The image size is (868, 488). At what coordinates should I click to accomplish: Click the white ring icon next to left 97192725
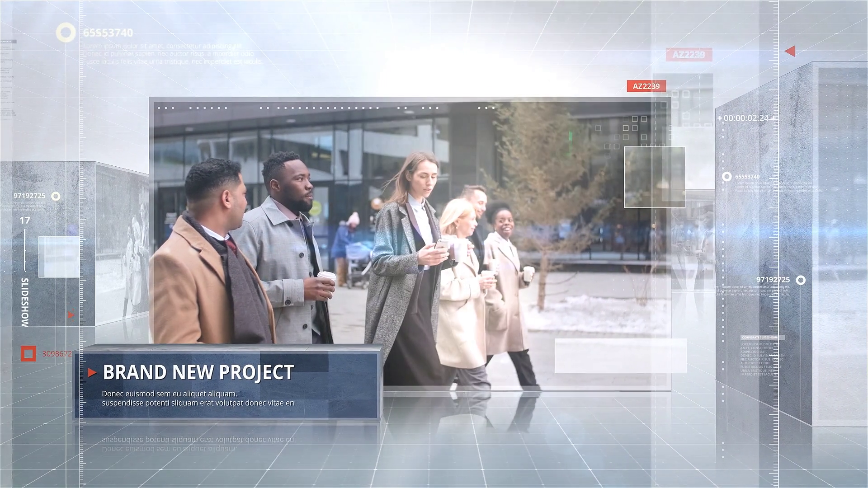pyautogui.click(x=56, y=196)
